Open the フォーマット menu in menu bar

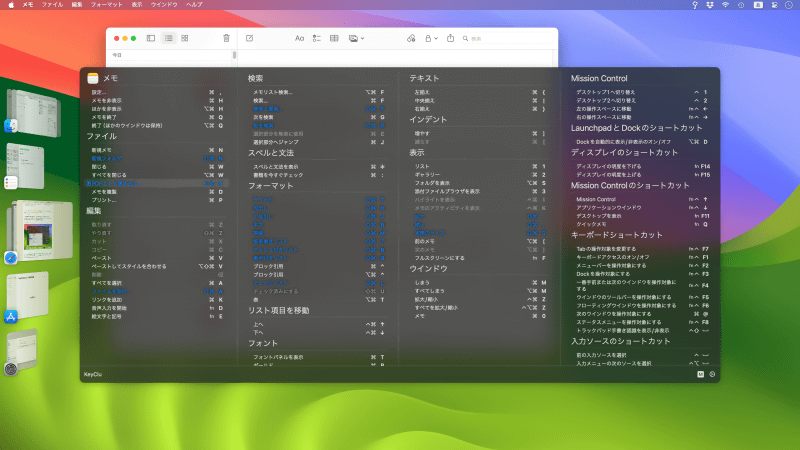click(107, 5)
